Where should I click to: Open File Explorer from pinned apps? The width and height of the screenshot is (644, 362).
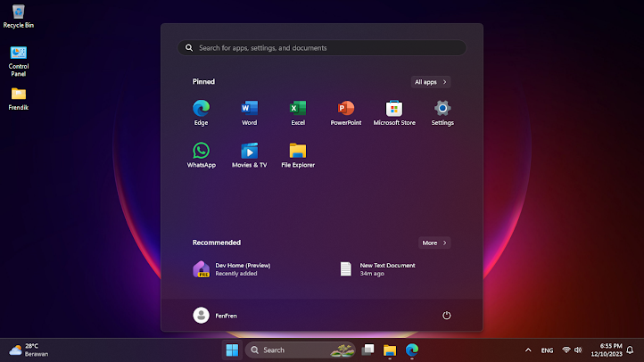point(298,155)
